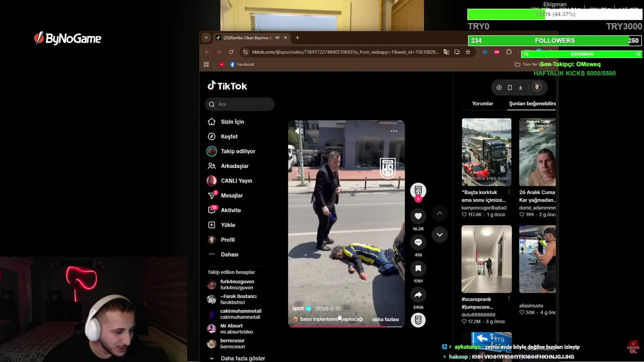Open the YouTube bookmark

pyautogui.click(x=221, y=64)
